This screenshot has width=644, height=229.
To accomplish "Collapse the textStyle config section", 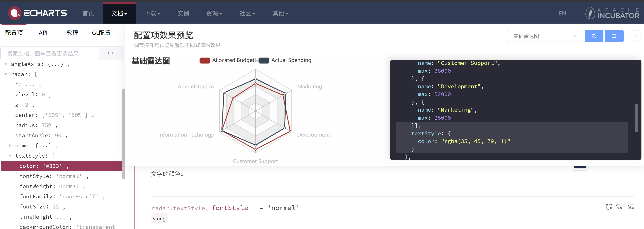I will tap(10, 156).
